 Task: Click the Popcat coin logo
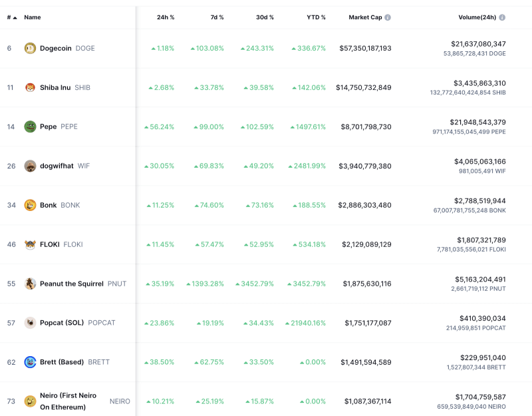click(30, 323)
